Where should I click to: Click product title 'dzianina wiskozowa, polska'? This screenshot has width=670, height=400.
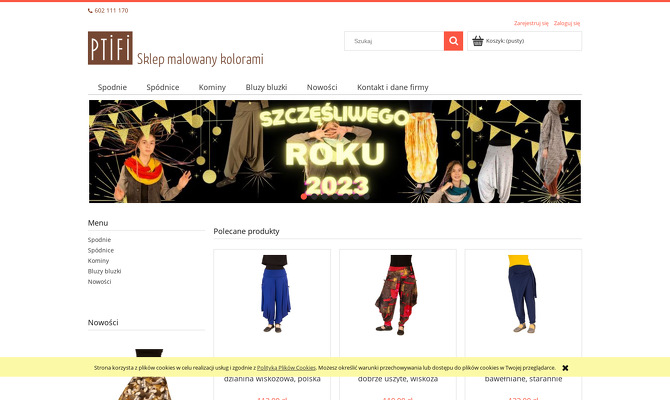(272, 379)
